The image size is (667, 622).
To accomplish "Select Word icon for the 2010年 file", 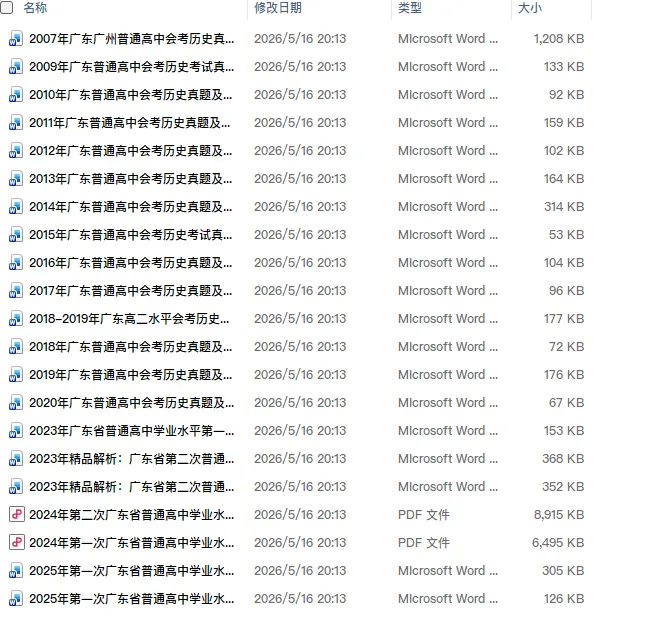I will click(x=16, y=95).
